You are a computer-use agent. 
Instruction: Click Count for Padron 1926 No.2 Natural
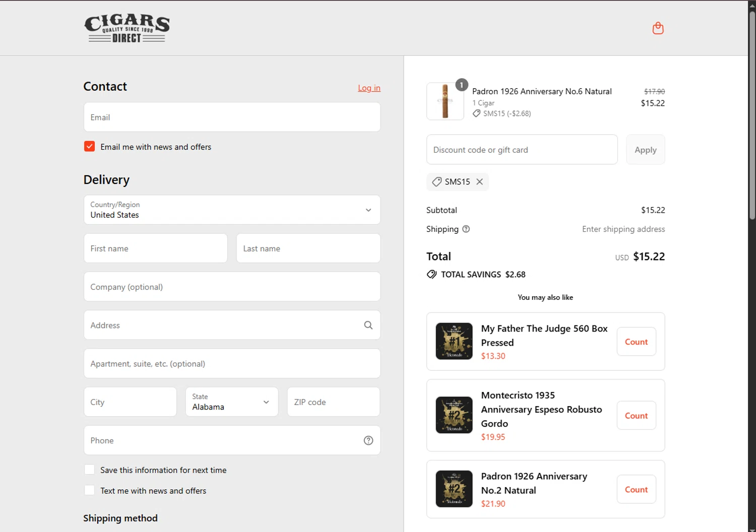click(637, 489)
